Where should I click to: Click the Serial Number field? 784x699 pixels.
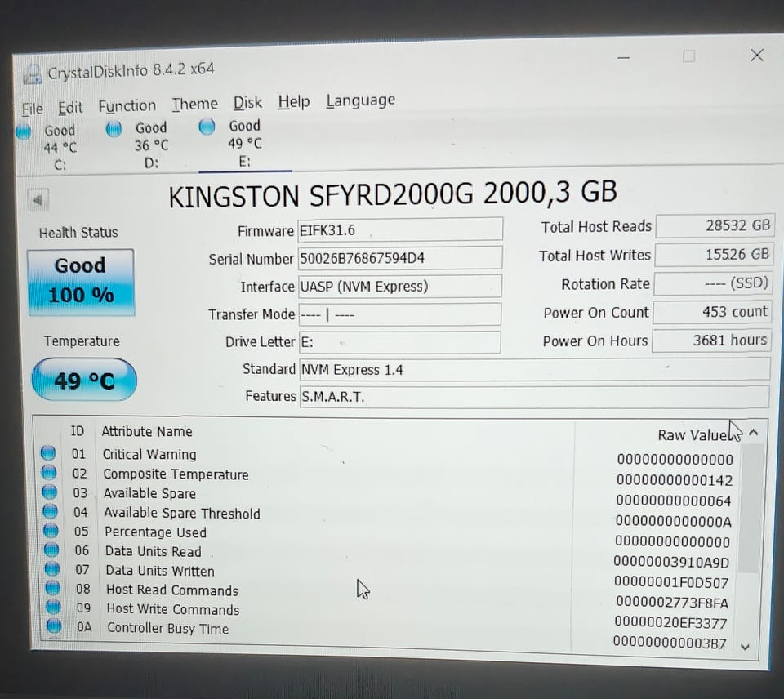[400, 258]
